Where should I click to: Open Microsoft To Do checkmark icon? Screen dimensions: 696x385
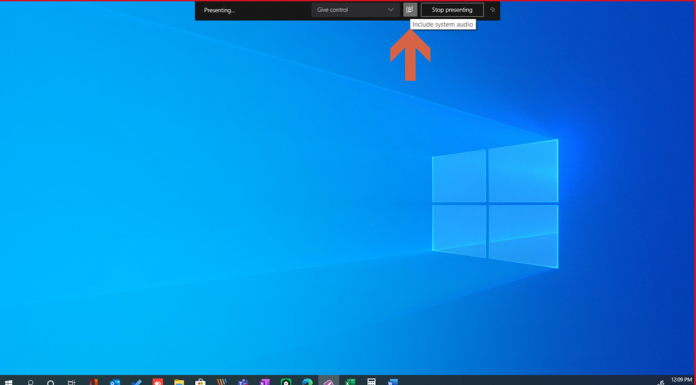[136, 382]
